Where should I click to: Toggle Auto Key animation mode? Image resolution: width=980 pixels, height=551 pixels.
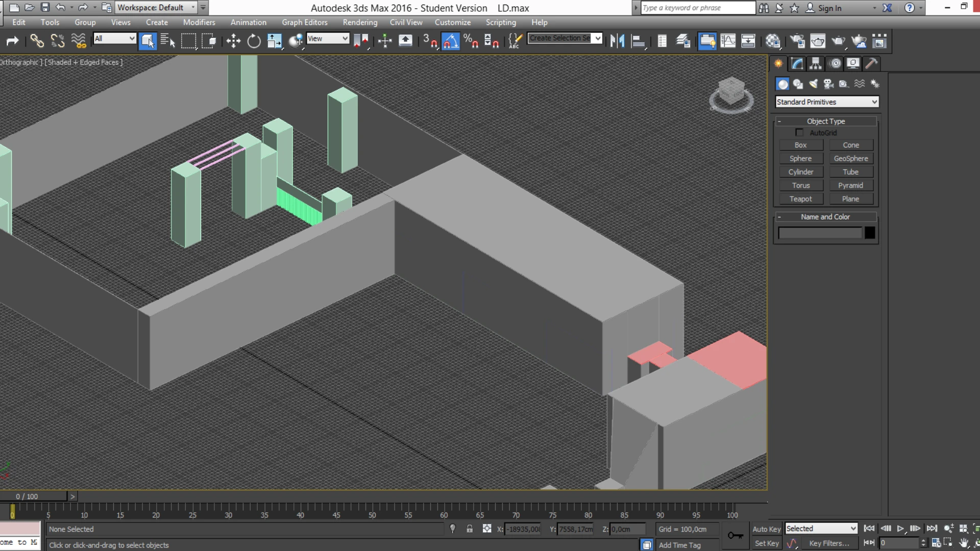click(766, 529)
